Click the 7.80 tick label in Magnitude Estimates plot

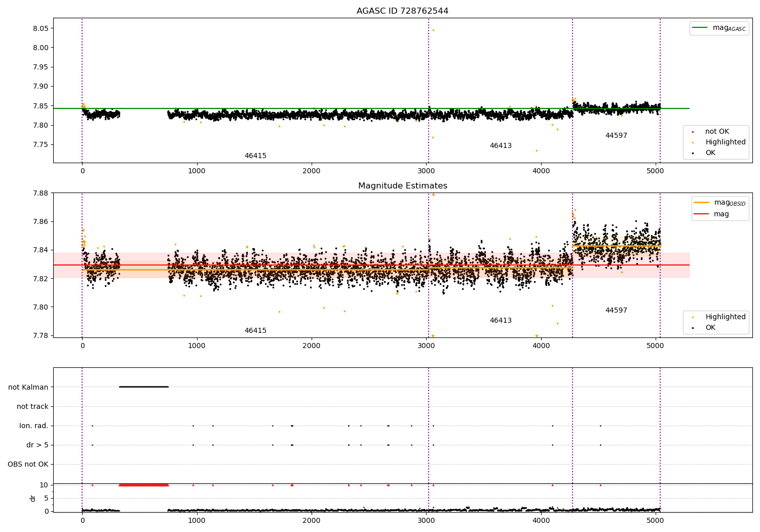pyautogui.click(x=41, y=307)
